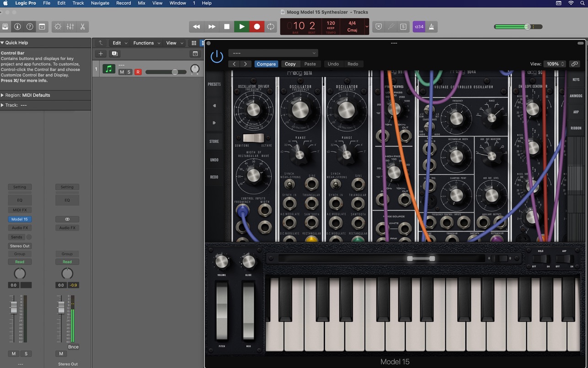This screenshot has width=588, height=368.
Task: Open the Stereo Out output slot
Action: [x=20, y=246]
